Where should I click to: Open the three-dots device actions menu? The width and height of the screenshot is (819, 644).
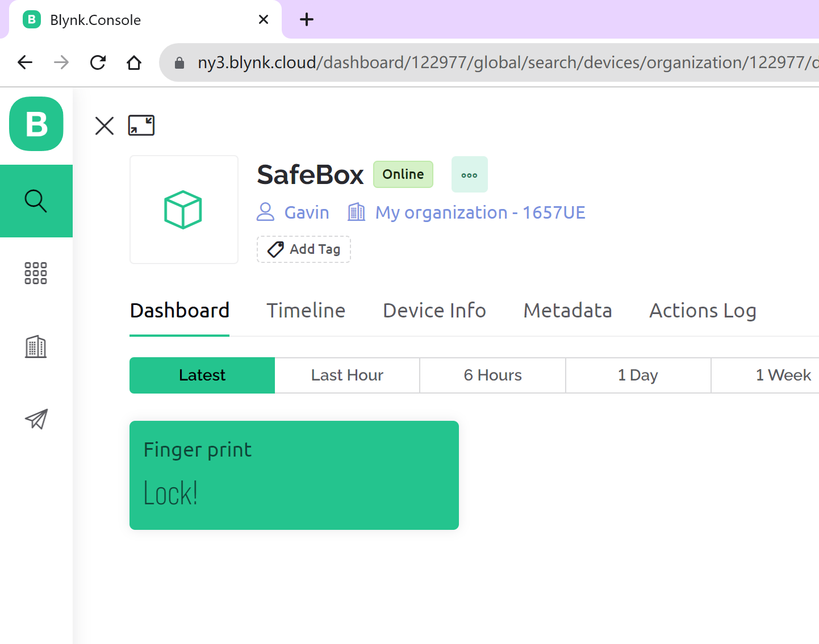[x=469, y=174]
